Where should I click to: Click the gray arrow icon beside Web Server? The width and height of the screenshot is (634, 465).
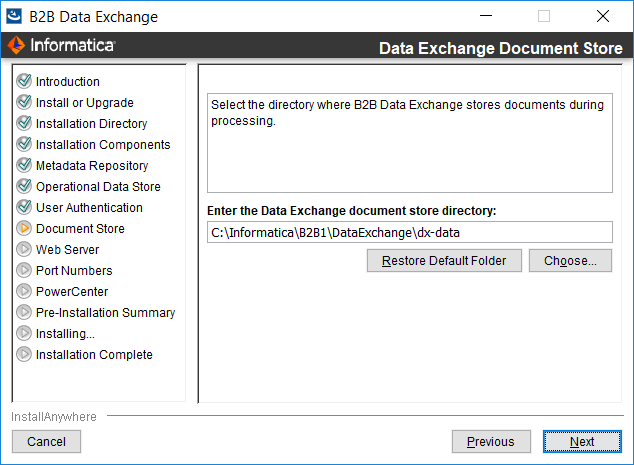24,249
